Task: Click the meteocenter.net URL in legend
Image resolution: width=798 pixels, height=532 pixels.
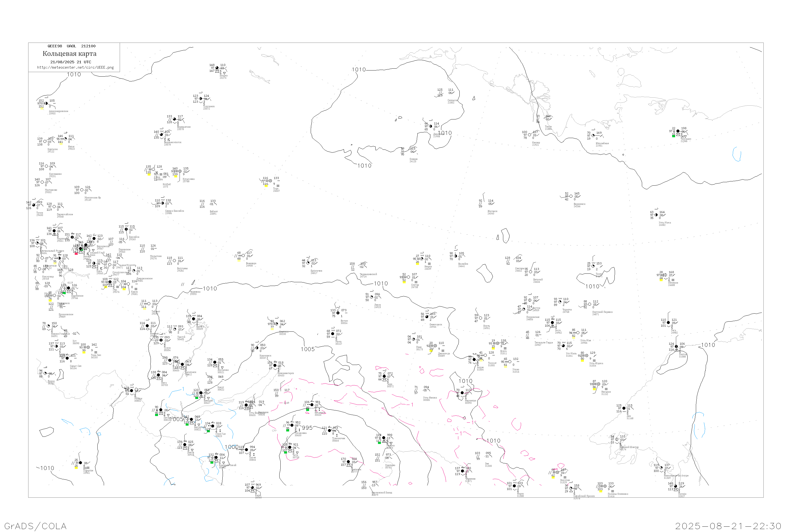Action: pyautogui.click(x=75, y=68)
